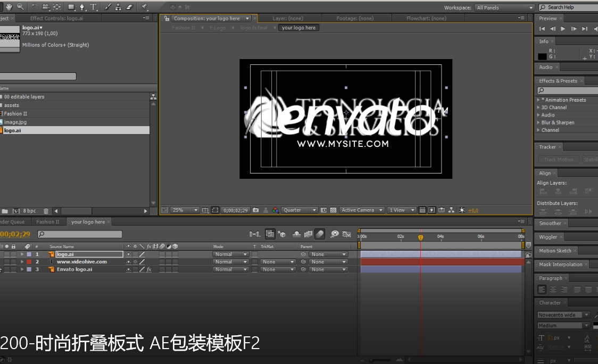Select the Rotation tool
The height and width of the screenshot is (364, 598).
point(35,7)
